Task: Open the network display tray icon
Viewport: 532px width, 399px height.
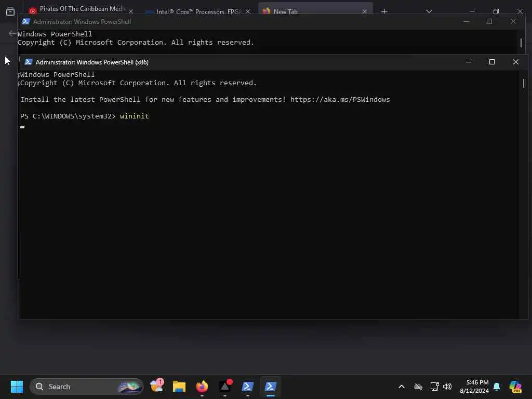Action: coord(435,387)
